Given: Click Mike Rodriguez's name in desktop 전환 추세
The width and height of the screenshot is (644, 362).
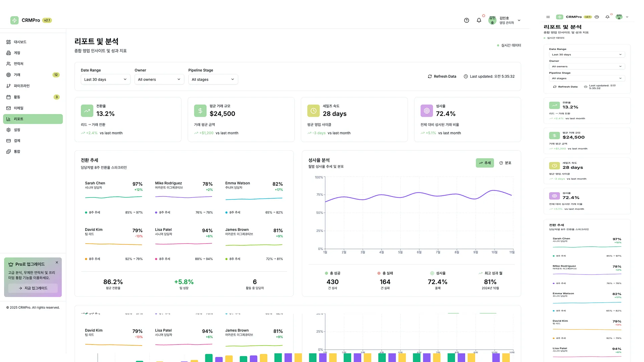Looking at the screenshot, I should (x=168, y=183).
